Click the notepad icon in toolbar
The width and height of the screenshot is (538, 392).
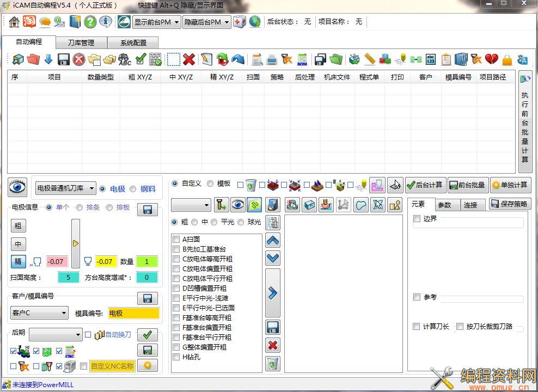[x=207, y=59]
